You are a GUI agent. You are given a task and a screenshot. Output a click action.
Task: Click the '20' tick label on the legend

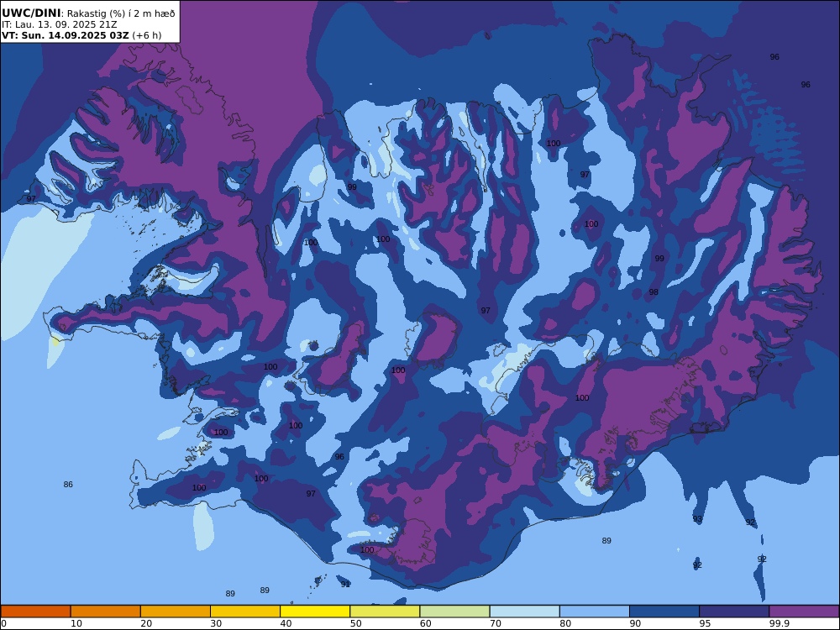click(146, 623)
